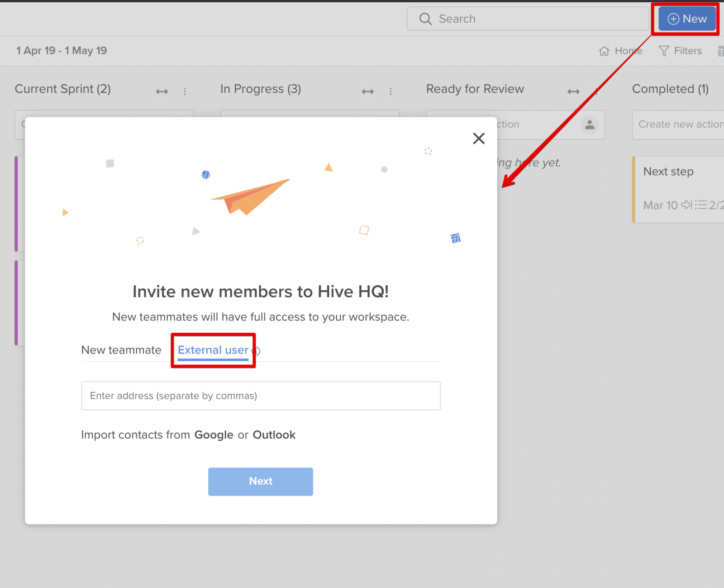
Task: Open the In Progress column options menu
Action: [x=391, y=91]
